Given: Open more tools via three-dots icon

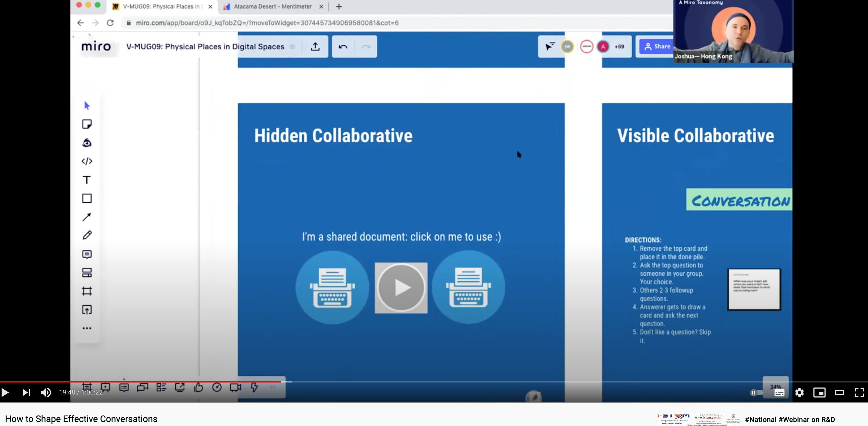Looking at the screenshot, I should pos(87,328).
